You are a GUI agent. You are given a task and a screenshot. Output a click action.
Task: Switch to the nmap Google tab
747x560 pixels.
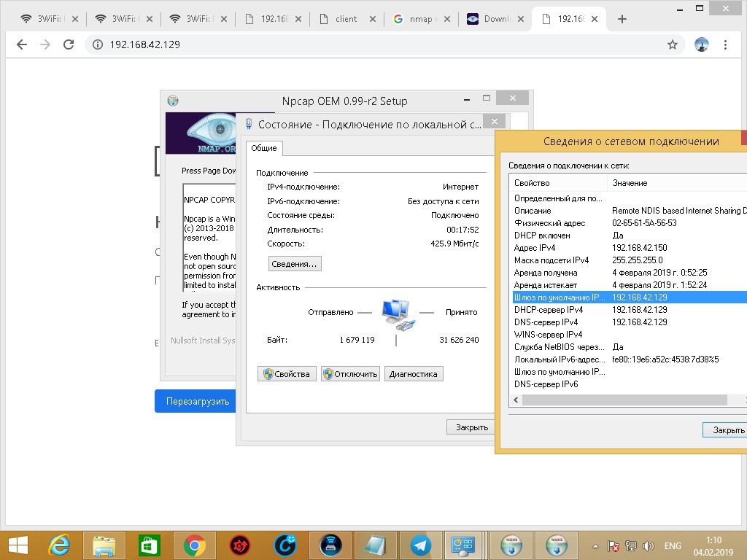[x=420, y=19]
